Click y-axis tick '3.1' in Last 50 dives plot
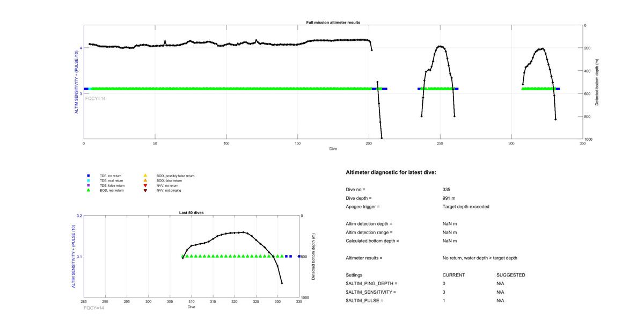The height and width of the screenshot is (334, 644). pyautogui.click(x=79, y=257)
